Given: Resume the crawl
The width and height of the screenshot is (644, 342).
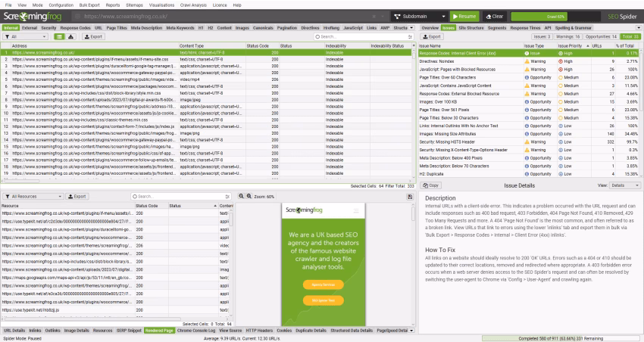Looking at the screenshot, I should point(464,16).
